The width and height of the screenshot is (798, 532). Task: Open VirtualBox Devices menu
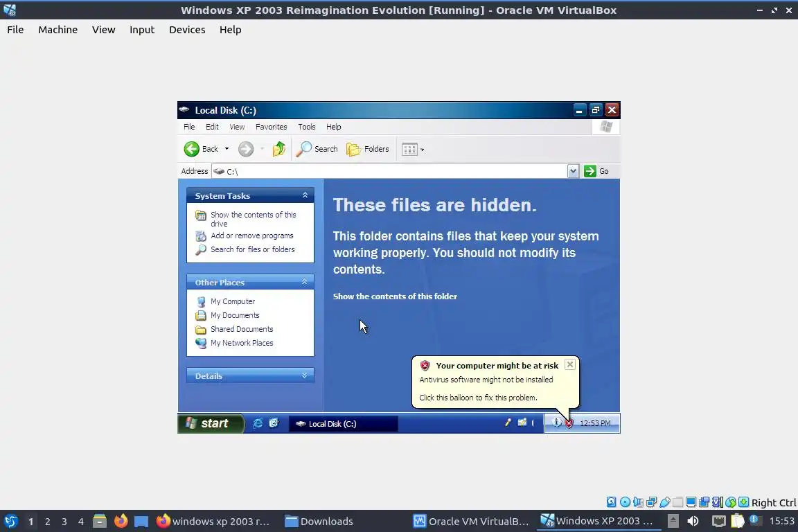tap(187, 30)
